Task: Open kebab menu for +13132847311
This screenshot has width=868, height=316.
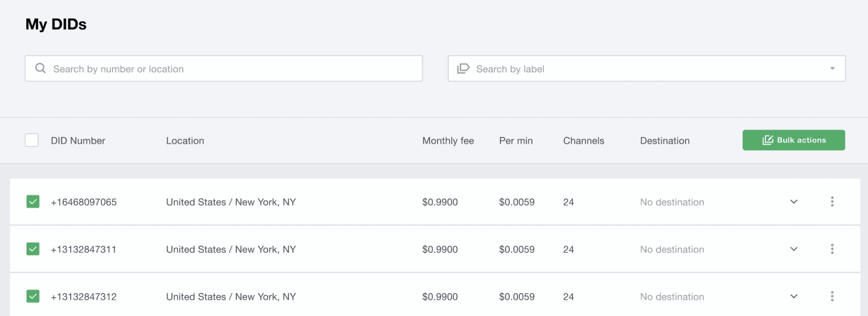Action: click(x=832, y=249)
